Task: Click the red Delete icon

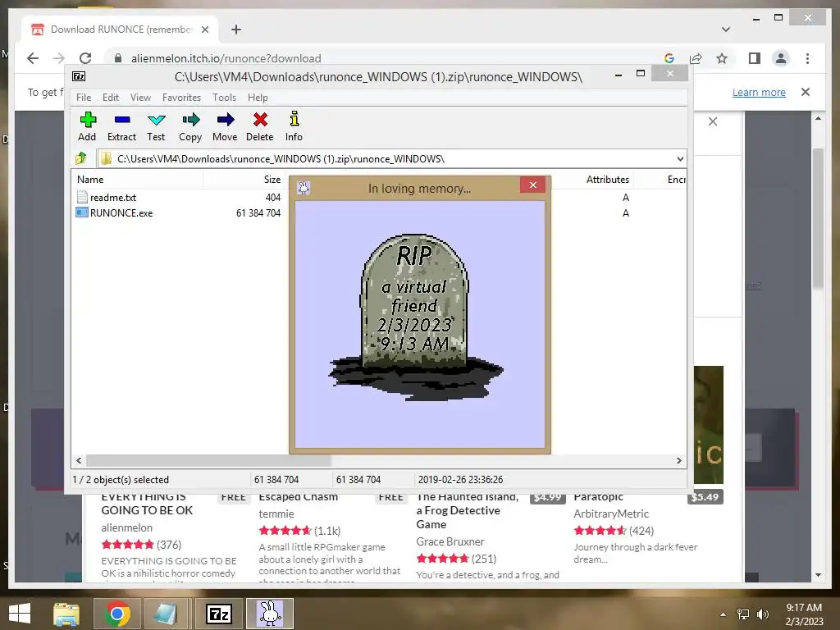Action: point(260,126)
